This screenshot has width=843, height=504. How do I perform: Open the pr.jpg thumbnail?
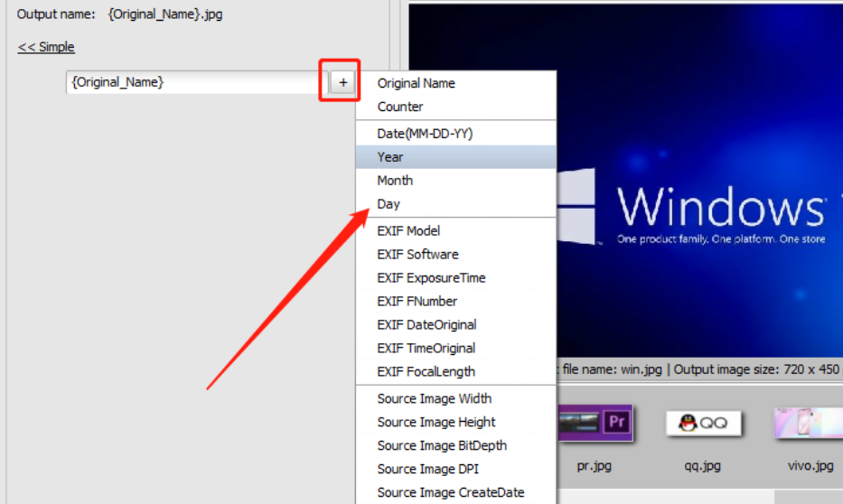click(x=595, y=423)
